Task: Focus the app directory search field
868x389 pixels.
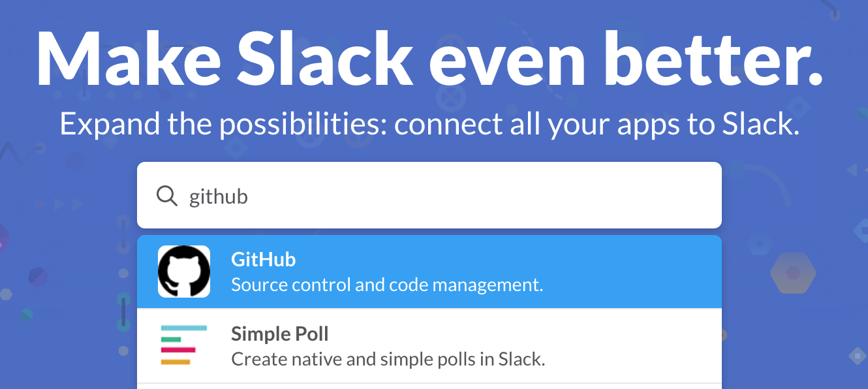Action: click(x=429, y=195)
